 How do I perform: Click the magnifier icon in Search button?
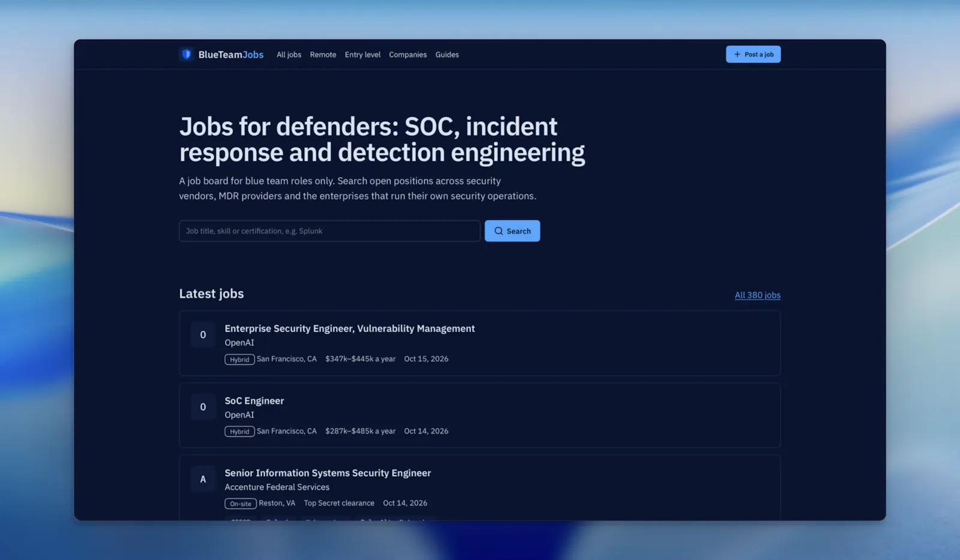499,231
